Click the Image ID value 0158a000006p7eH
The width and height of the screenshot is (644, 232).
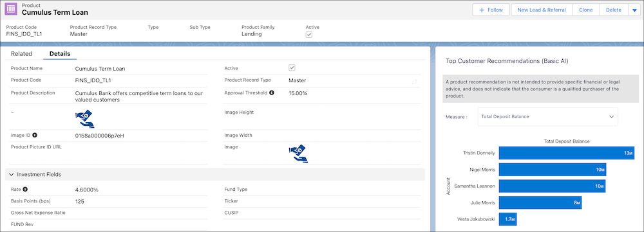point(99,135)
